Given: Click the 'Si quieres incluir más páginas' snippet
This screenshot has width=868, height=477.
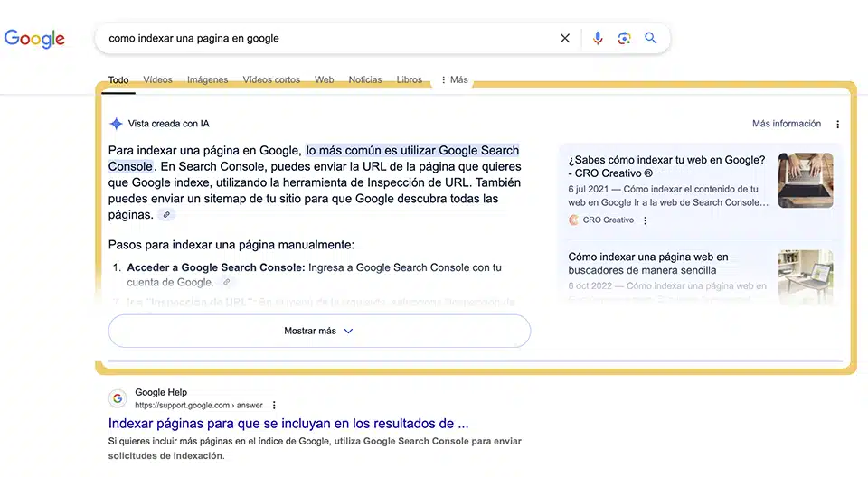Looking at the screenshot, I should 315,448.
